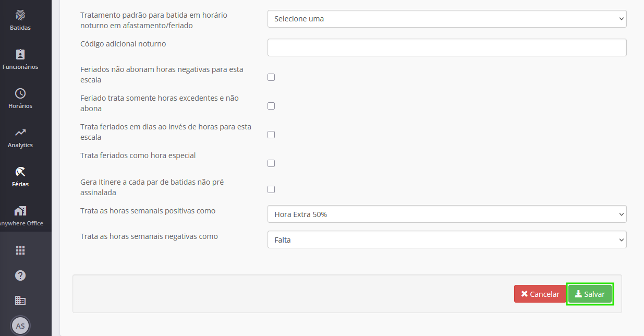
Task: Click 'Trata as horas semanais negativas como' label
Action: click(x=149, y=236)
